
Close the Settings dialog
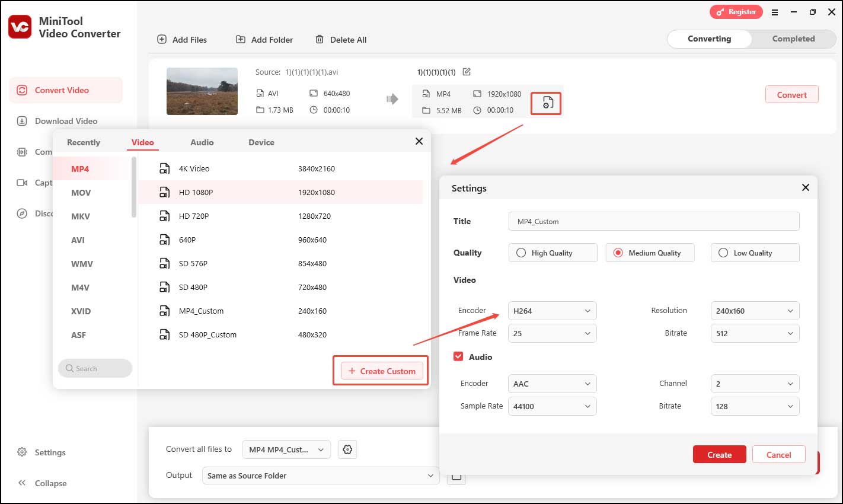click(805, 187)
